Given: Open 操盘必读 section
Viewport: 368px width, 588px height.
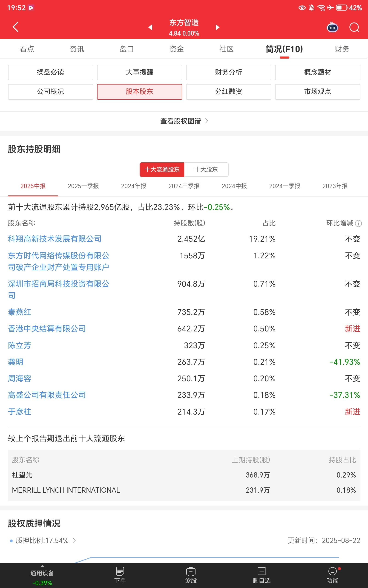Looking at the screenshot, I should pyautogui.click(x=50, y=72).
